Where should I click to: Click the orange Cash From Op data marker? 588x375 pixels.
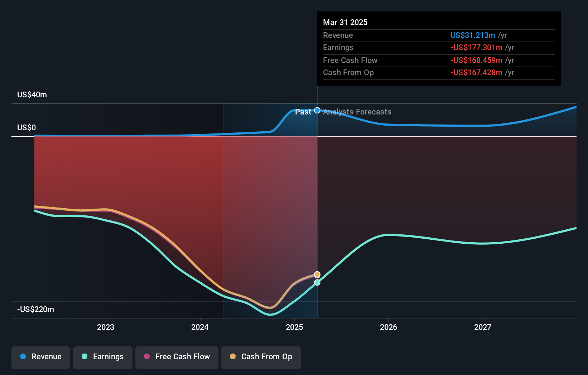[x=317, y=274]
